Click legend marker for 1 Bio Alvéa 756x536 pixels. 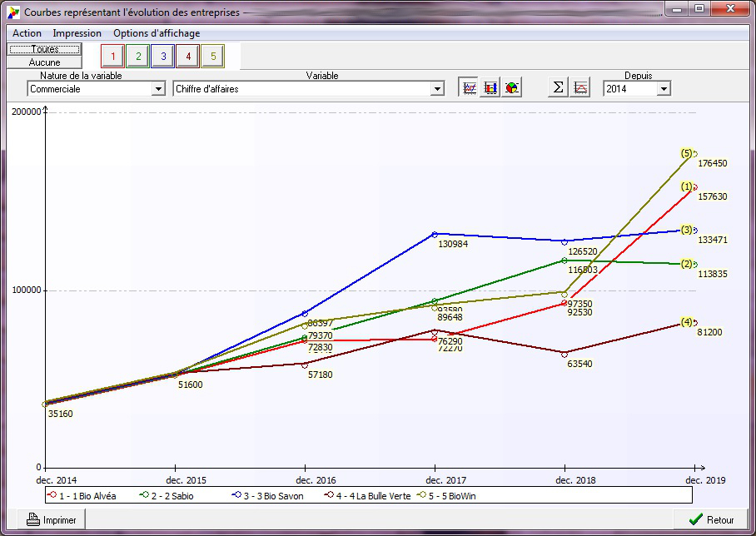coord(52,494)
